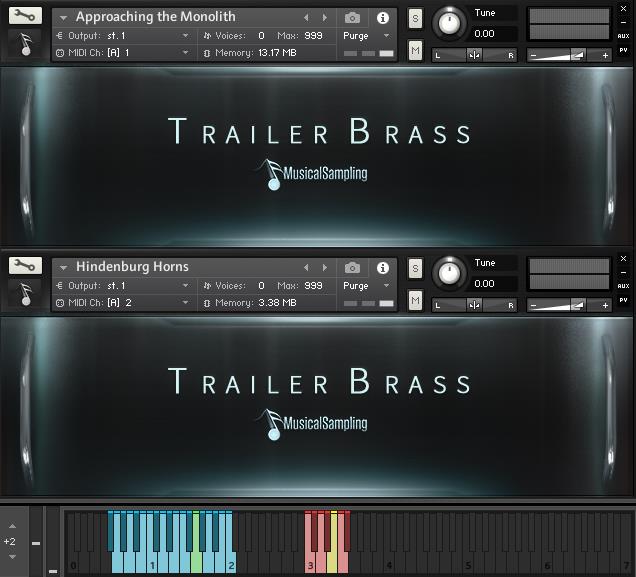636x577 pixels.
Task: Mute the Approaching the Monolith instrument
Action: [415, 50]
